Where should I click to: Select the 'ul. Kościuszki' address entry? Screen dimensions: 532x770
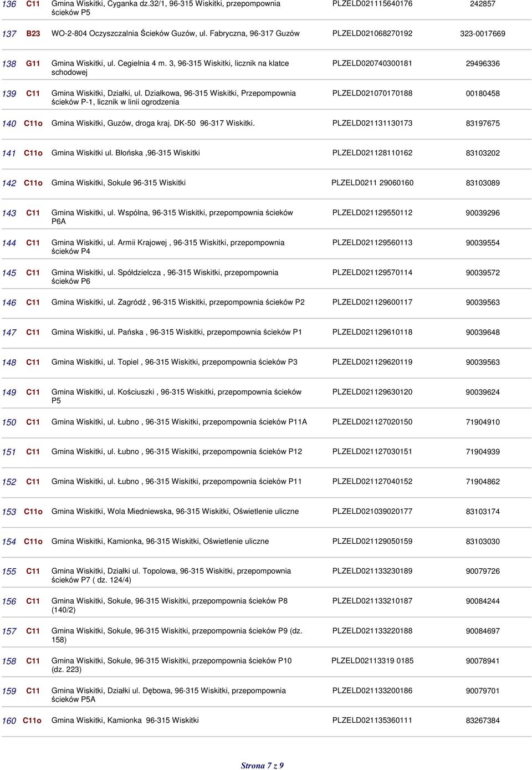(x=176, y=396)
